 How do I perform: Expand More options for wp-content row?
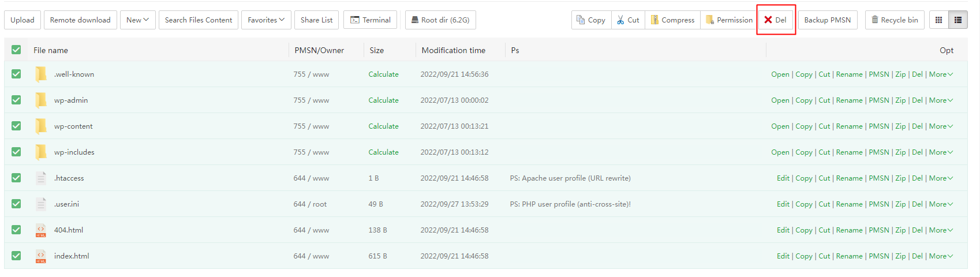(940, 126)
